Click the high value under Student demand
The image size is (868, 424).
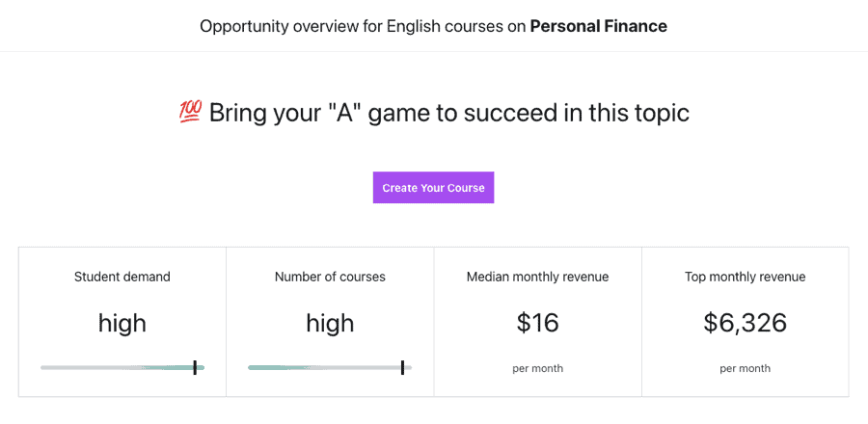pos(122,323)
